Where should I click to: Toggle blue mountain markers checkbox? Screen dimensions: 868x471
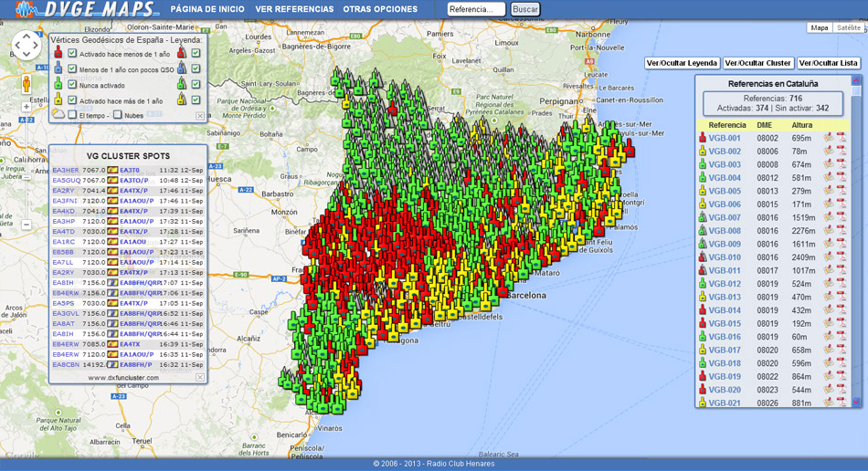[196, 68]
